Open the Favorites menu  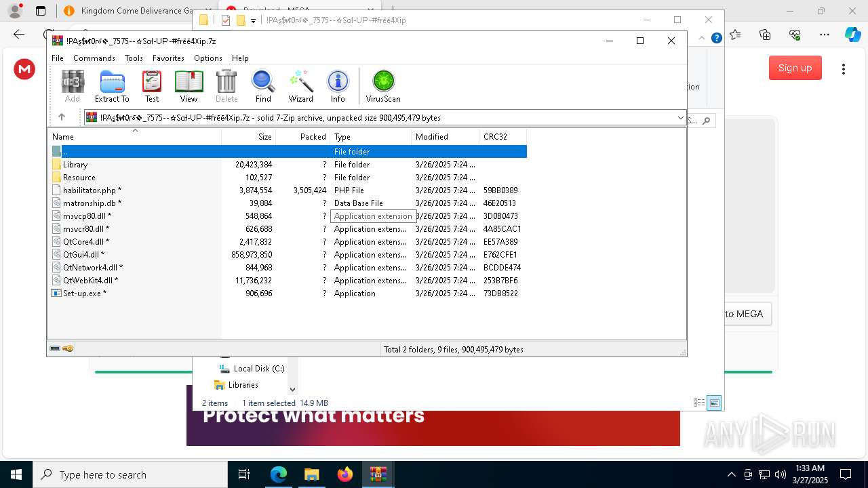pos(168,58)
